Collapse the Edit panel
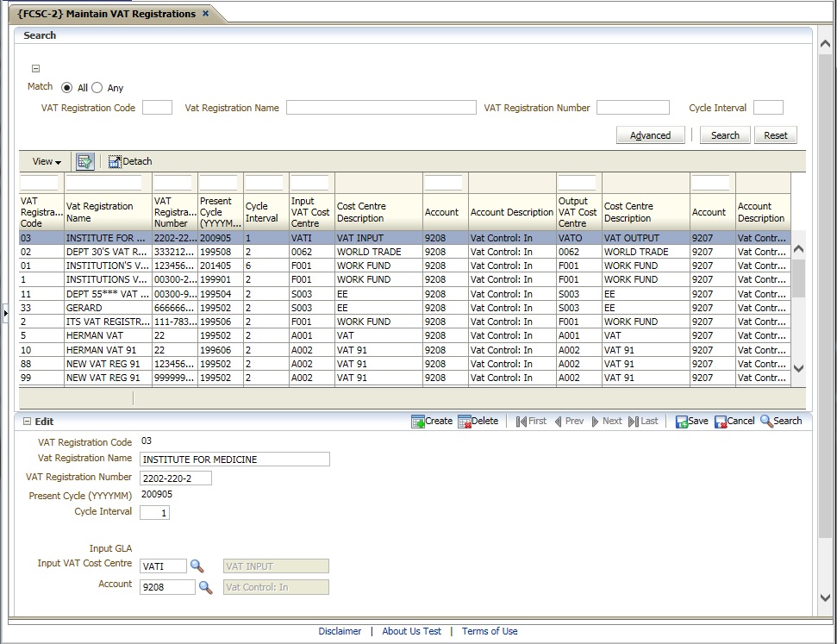Viewport: 837px width, 644px height. coord(27,422)
